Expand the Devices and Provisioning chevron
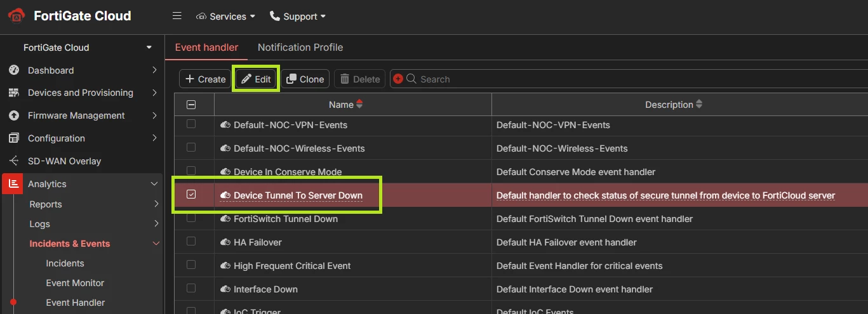Viewport: 868px width, 314px height. click(154, 93)
